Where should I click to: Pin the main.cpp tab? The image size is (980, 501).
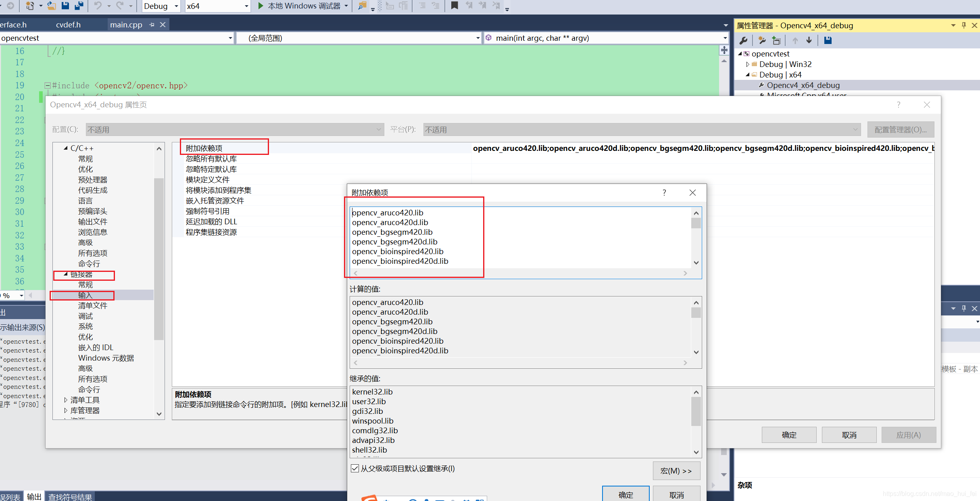click(x=152, y=25)
